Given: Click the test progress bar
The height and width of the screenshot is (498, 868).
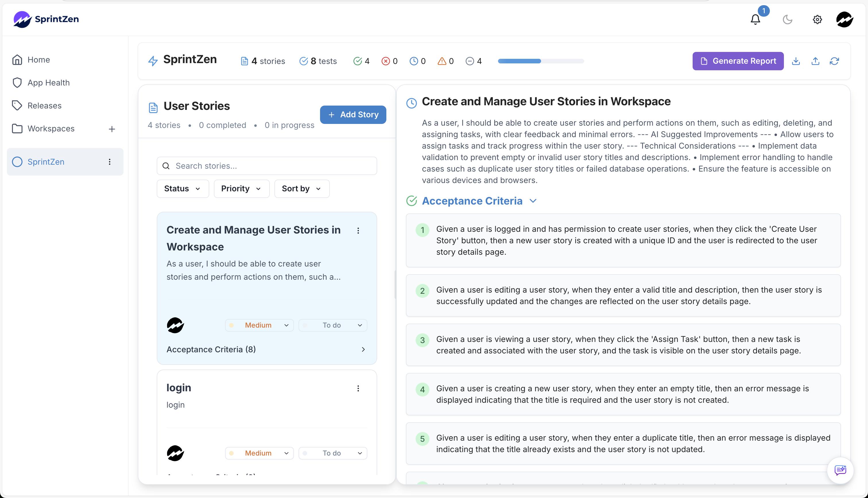Looking at the screenshot, I should point(540,61).
